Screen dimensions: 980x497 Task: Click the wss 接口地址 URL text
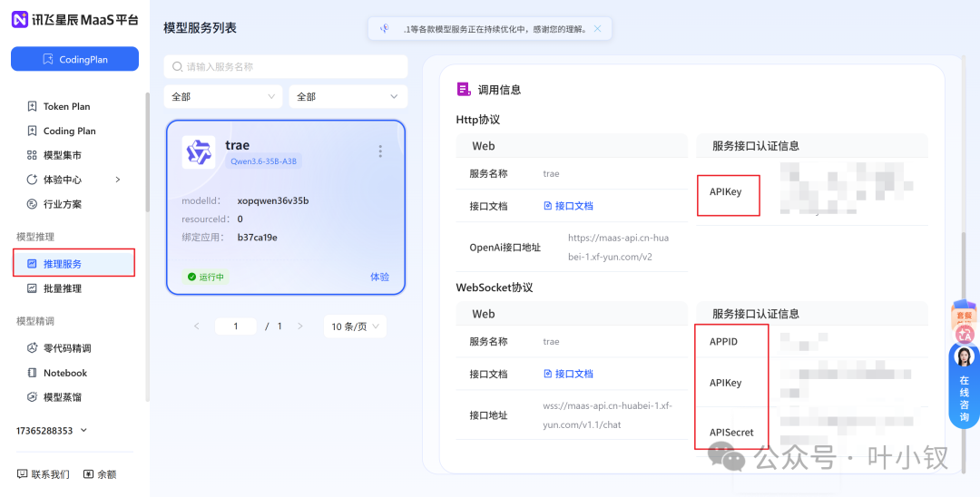(607, 415)
